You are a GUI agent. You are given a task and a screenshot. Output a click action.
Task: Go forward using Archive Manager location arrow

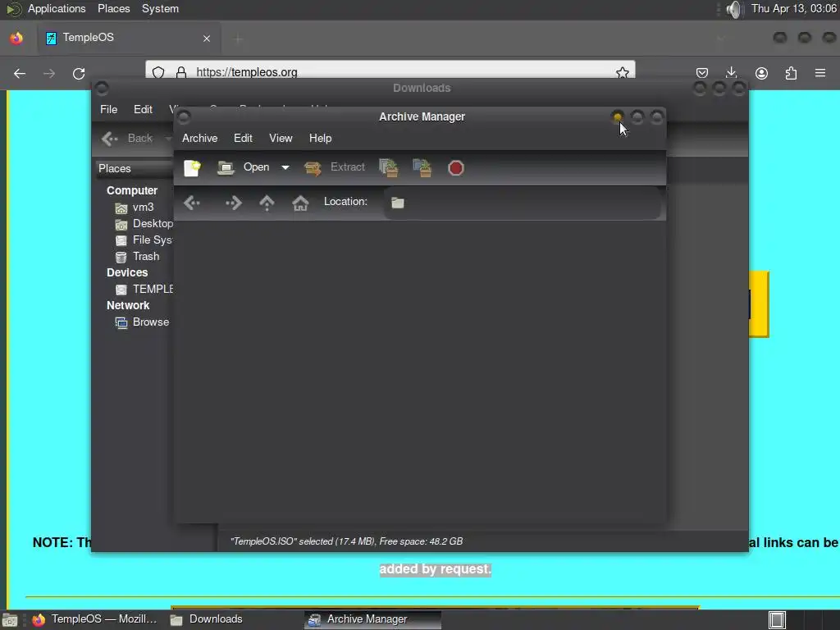234,203
